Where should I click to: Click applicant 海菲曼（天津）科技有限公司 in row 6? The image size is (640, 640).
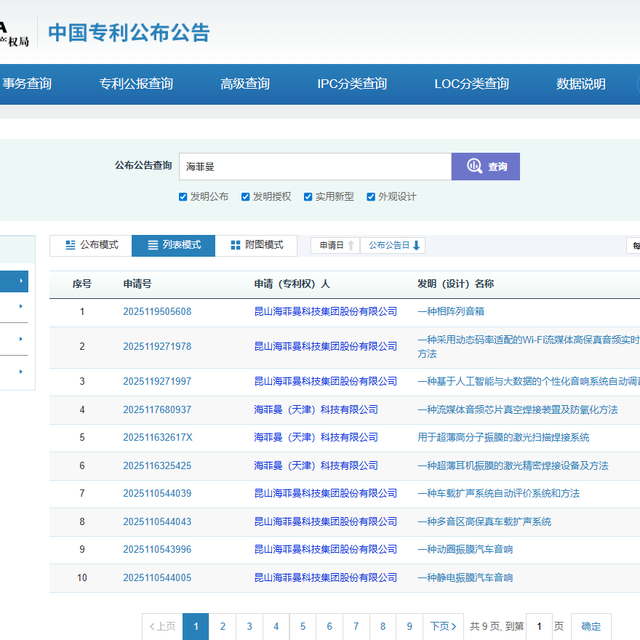[x=316, y=466]
